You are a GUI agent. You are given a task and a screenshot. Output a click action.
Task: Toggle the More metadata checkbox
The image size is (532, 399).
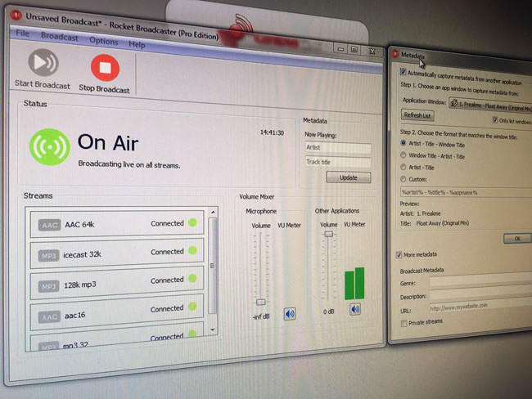pos(399,255)
